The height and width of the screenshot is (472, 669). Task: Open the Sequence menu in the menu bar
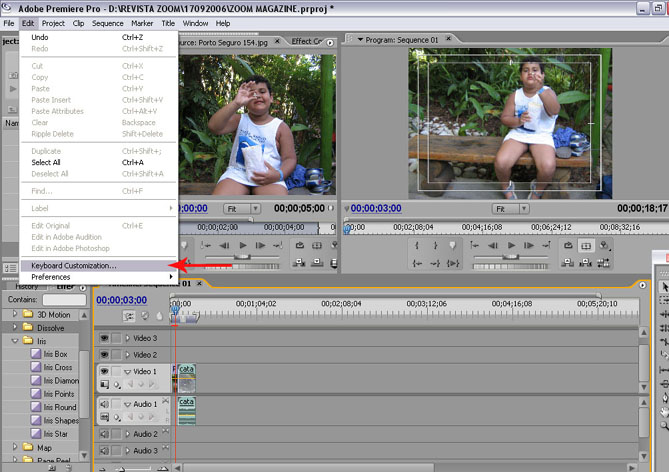107,23
